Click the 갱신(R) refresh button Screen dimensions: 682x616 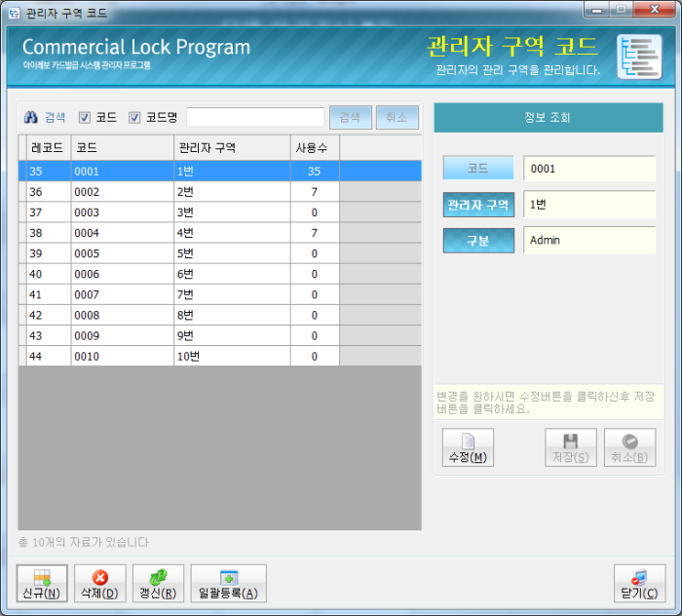click(x=158, y=584)
